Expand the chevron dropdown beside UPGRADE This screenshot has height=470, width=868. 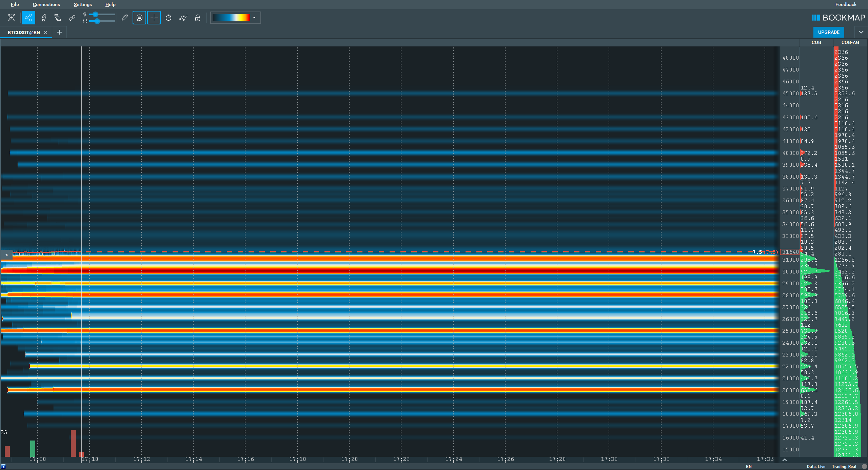tap(861, 32)
